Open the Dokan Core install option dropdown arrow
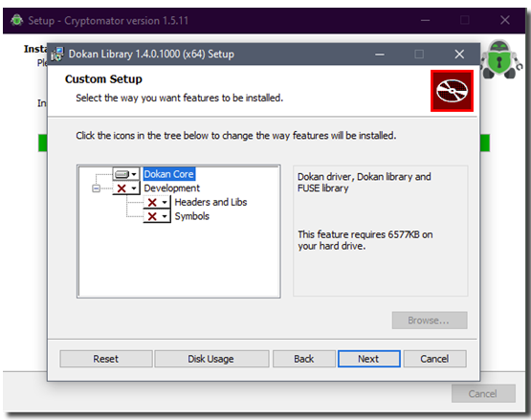531x420 pixels. pos(134,174)
